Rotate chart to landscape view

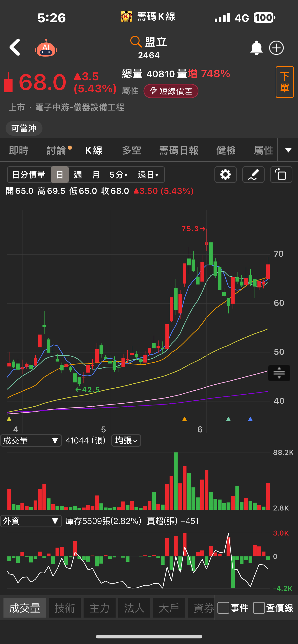click(x=281, y=175)
